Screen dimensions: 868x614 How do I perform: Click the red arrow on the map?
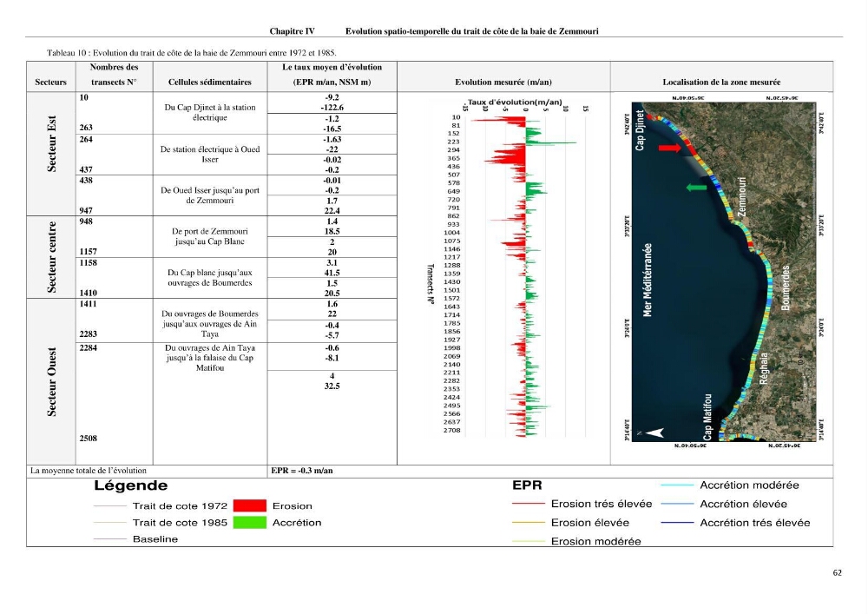670,148
